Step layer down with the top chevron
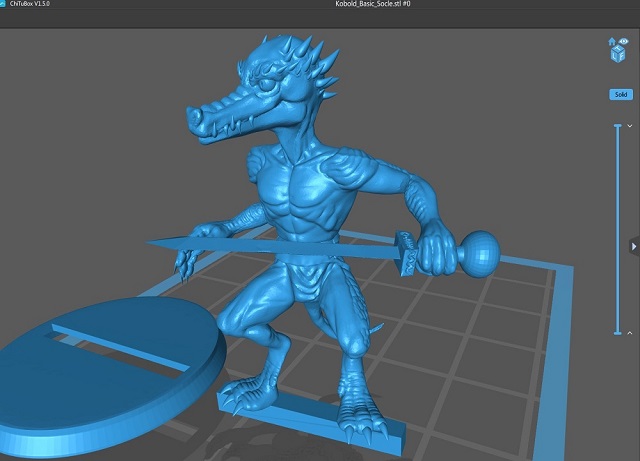This screenshot has height=461, width=640. point(629,126)
